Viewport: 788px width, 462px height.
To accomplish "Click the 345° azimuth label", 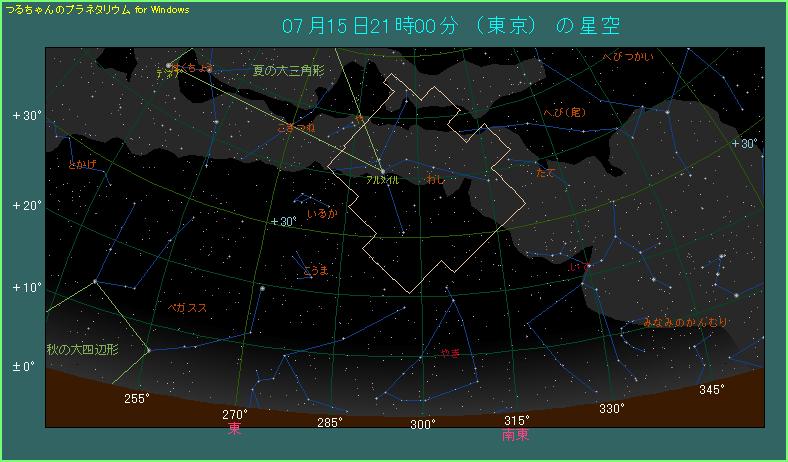I will [712, 389].
